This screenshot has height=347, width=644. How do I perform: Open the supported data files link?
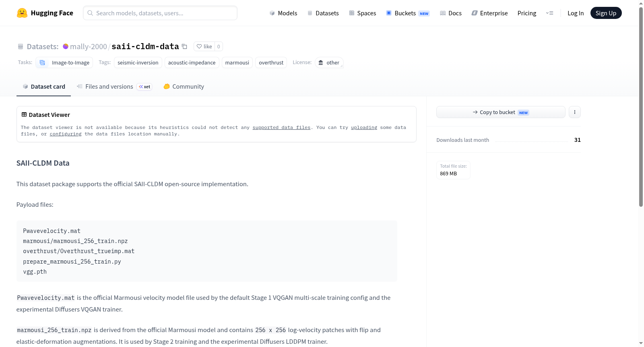(x=281, y=127)
